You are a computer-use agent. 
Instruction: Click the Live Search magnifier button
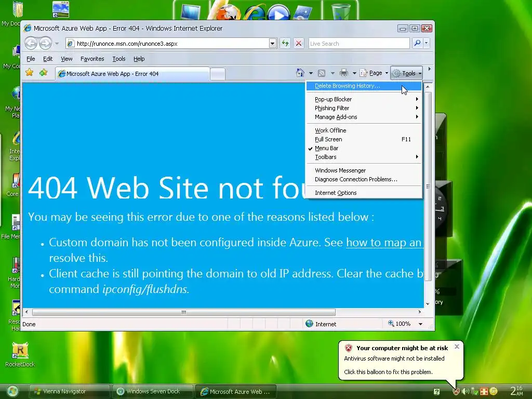(x=417, y=43)
